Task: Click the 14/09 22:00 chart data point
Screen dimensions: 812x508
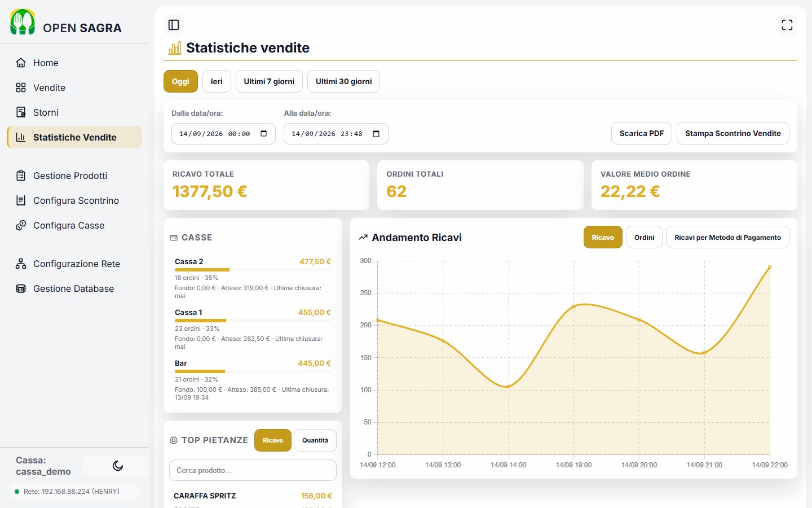Action: [770, 267]
